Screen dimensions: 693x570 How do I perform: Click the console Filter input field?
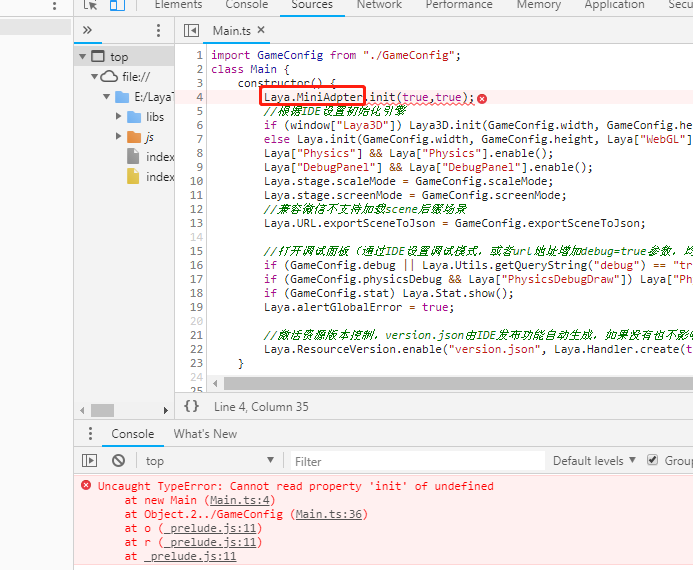click(x=415, y=461)
